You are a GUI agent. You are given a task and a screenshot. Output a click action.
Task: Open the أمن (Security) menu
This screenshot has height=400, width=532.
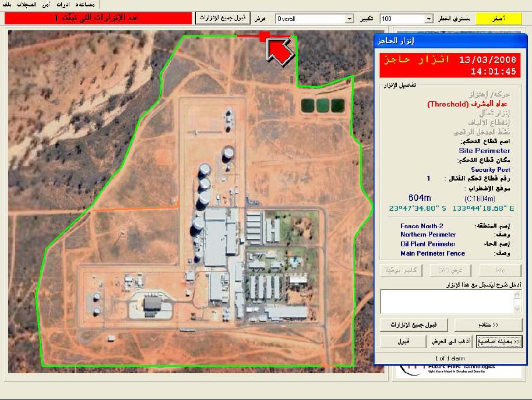click(x=46, y=4)
